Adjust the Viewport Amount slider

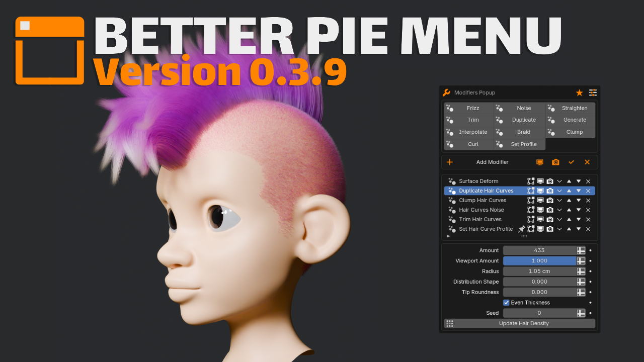coord(539,261)
